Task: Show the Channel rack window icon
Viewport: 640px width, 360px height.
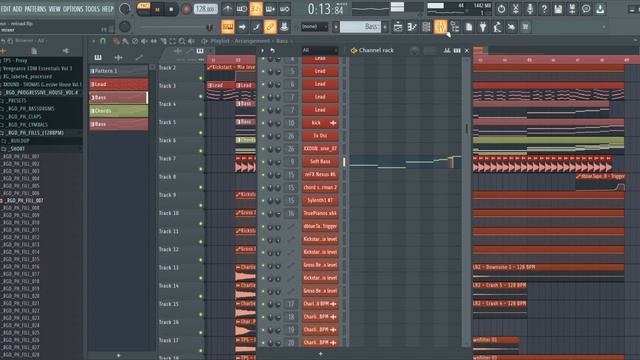Action: (x=426, y=27)
